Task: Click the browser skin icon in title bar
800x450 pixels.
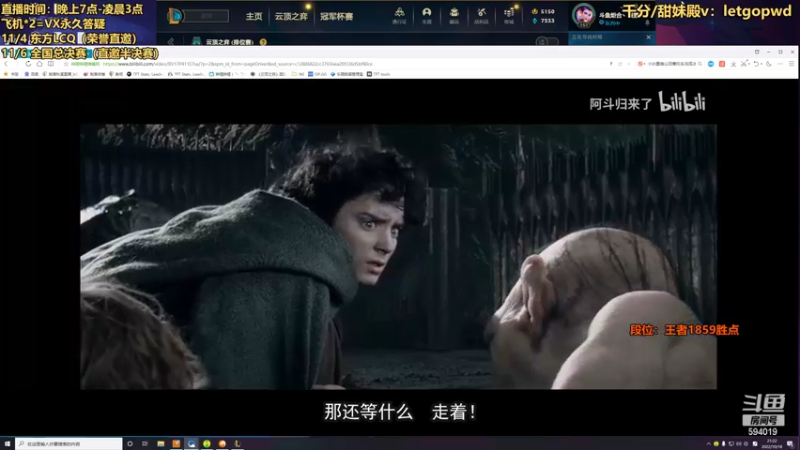Action: click(757, 52)
